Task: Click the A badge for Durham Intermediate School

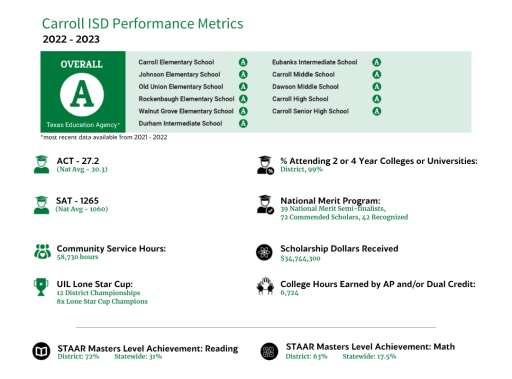Action: (x=243, y=123)
